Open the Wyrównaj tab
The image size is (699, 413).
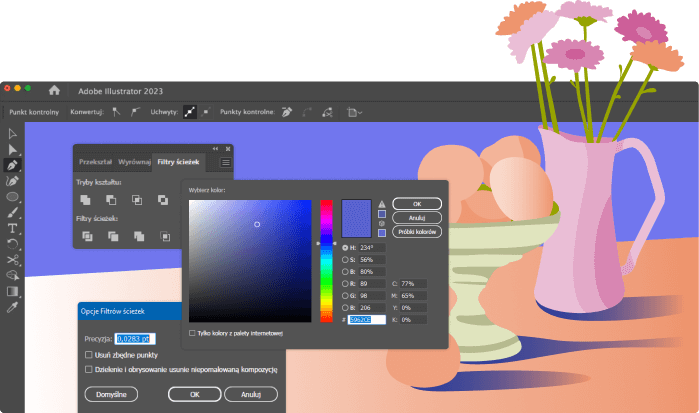[134, 161]
